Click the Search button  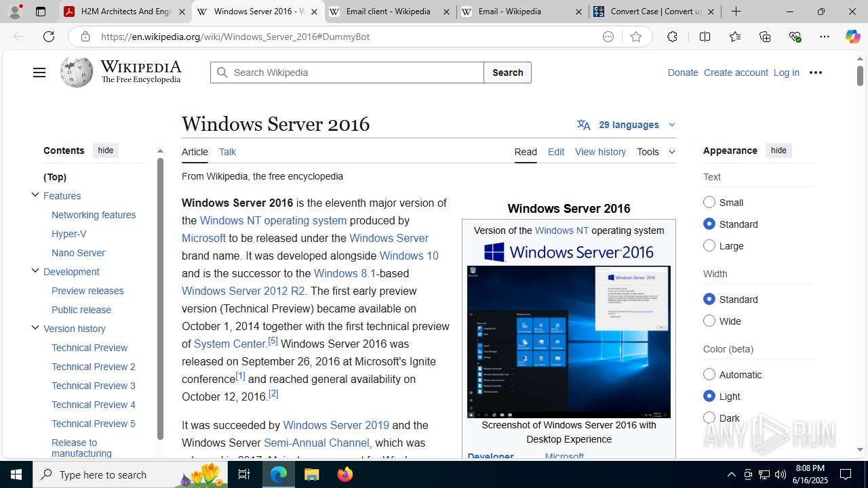tap(507, 73)
